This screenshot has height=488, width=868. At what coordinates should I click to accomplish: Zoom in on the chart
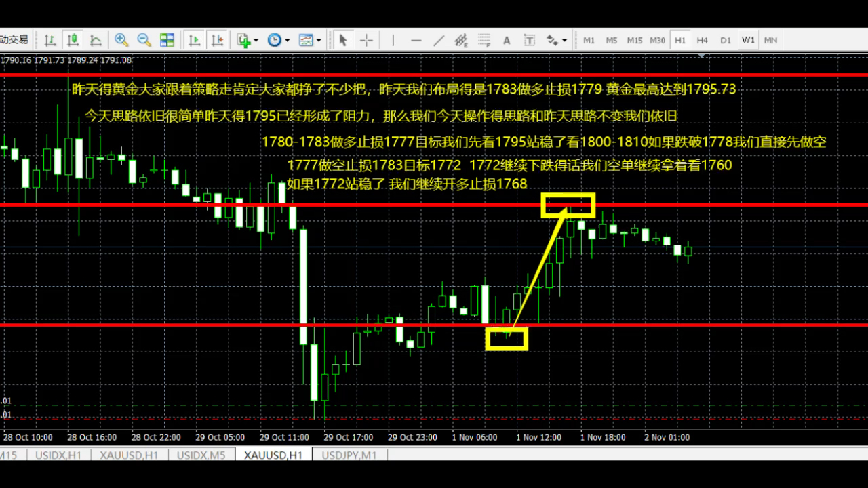click(121, 40)
